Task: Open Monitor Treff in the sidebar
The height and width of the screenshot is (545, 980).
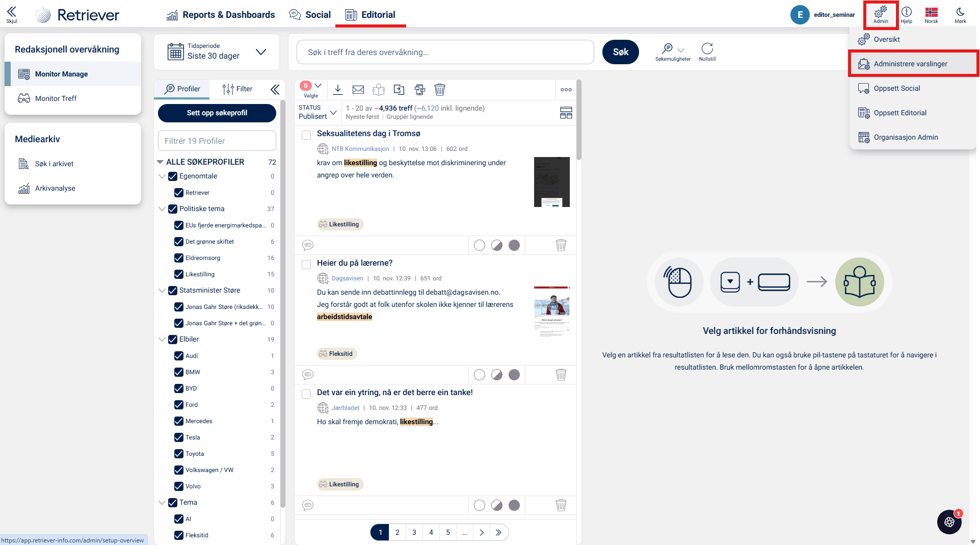Action: pyautogui.click(x=73, y=98)
